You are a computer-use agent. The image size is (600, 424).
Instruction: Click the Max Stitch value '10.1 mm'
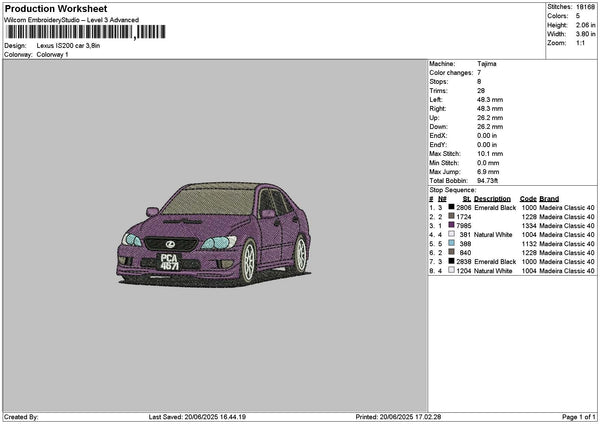coord(490,154)
